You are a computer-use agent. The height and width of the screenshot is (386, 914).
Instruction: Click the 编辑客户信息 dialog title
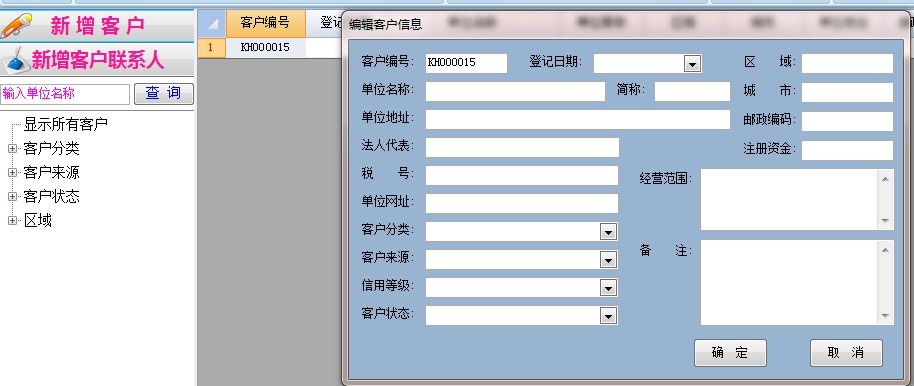coord(385,24)
